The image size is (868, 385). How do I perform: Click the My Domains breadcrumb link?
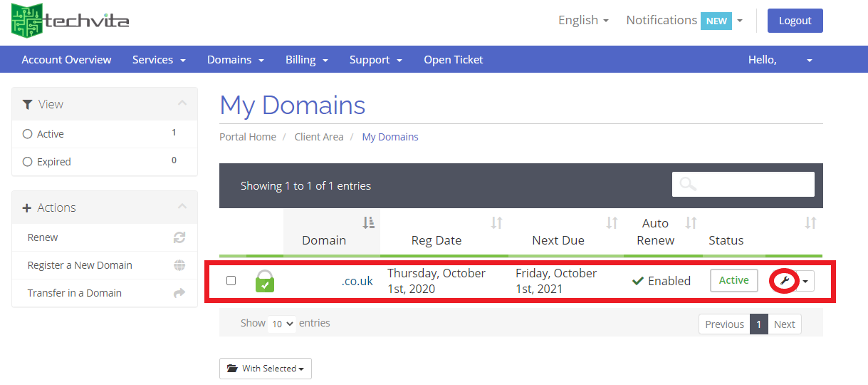pos(390,137)
